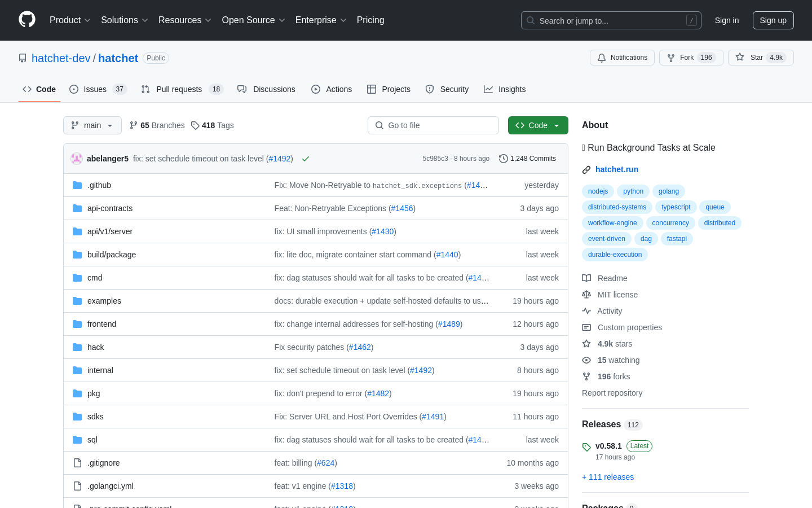Click the Report repository link
812x508 pixels.
point(612,393)
